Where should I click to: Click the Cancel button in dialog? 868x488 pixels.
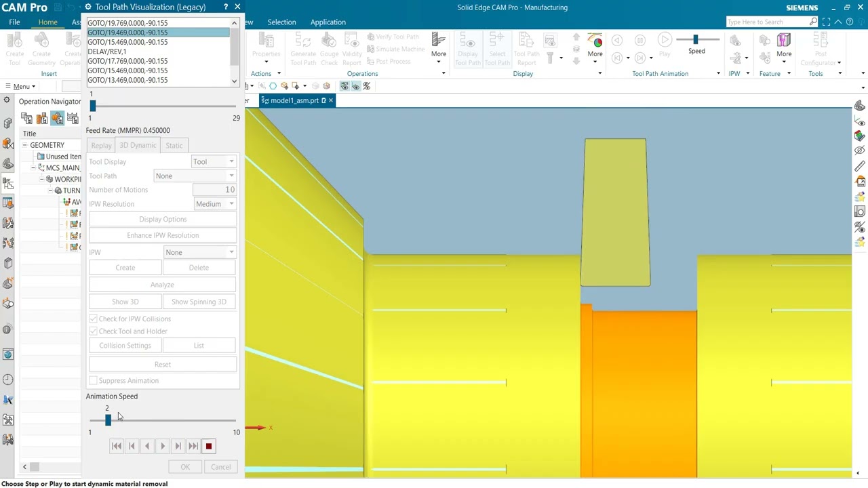pyautogui.click(x=220, y=467)
